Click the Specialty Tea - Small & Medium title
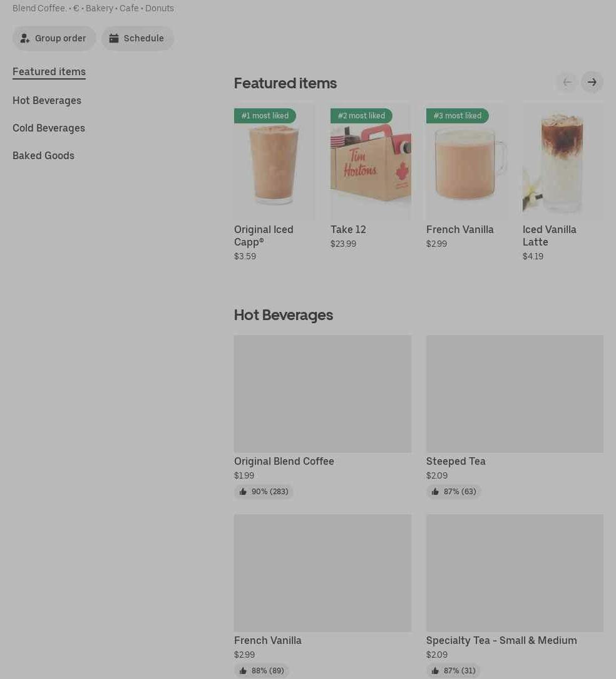This screenshot has height=679, width=616. click(501, 640)
